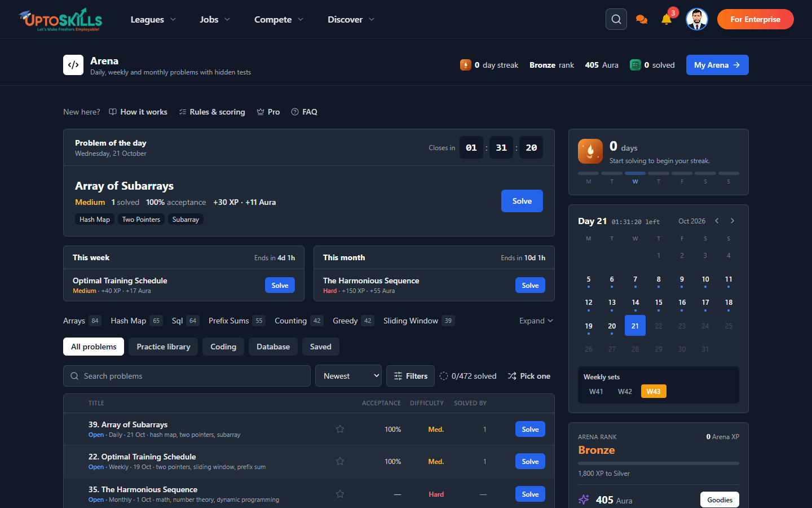The image size is (812, 508).
Task: Click the Pro crown icon
Action: (261, 112)
